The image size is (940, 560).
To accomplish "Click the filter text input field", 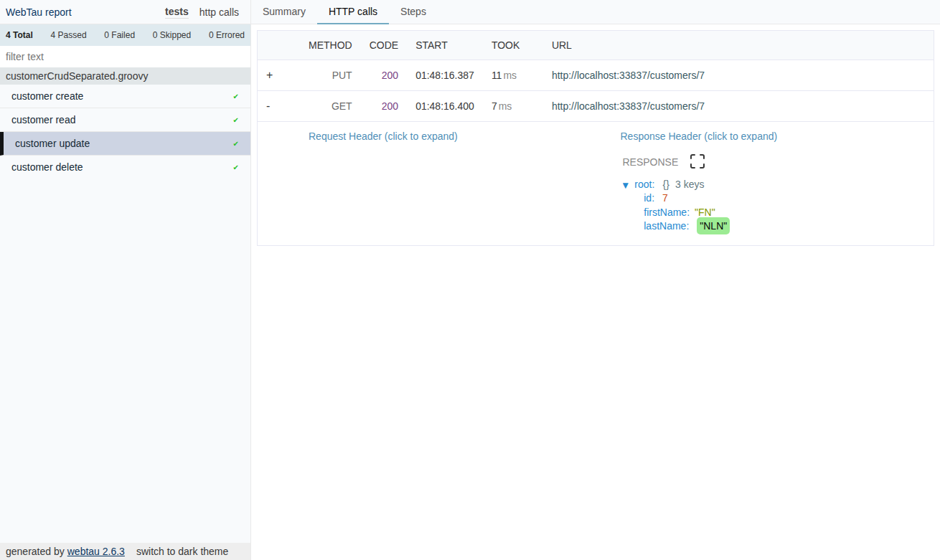I will coord(126,57).
